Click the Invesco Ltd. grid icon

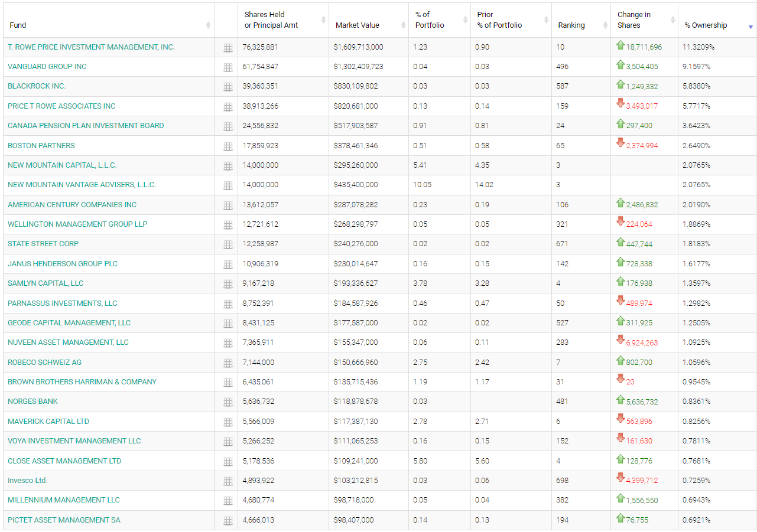pos(228,481)
